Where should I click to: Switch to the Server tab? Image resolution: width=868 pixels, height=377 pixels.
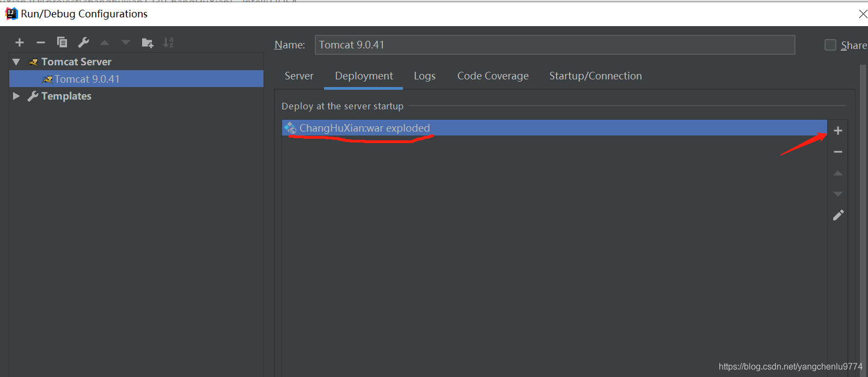click(299, 76)
